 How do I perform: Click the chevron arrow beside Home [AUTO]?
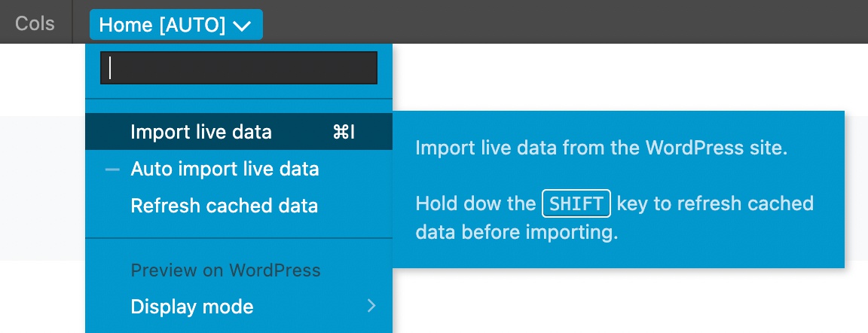pyautogui.click(x=243, y=26)
